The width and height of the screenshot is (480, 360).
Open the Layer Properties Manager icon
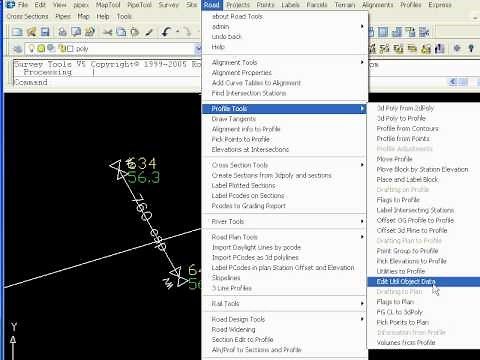(x=17, y=49)
